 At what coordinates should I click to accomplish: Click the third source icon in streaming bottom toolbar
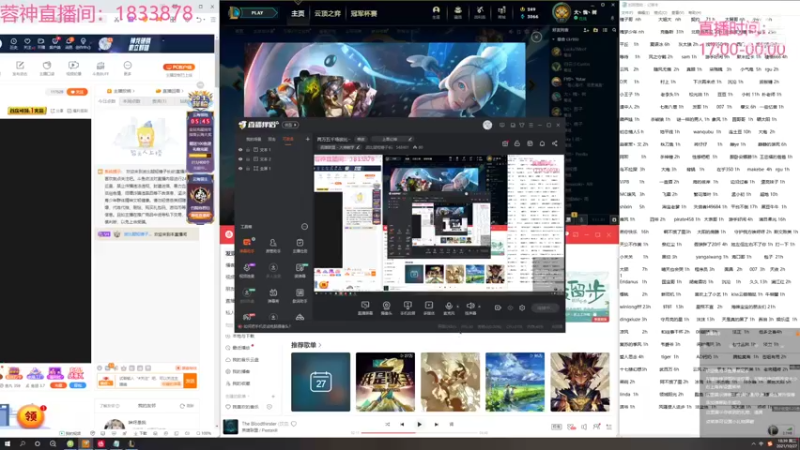click(x=407, y=308)
